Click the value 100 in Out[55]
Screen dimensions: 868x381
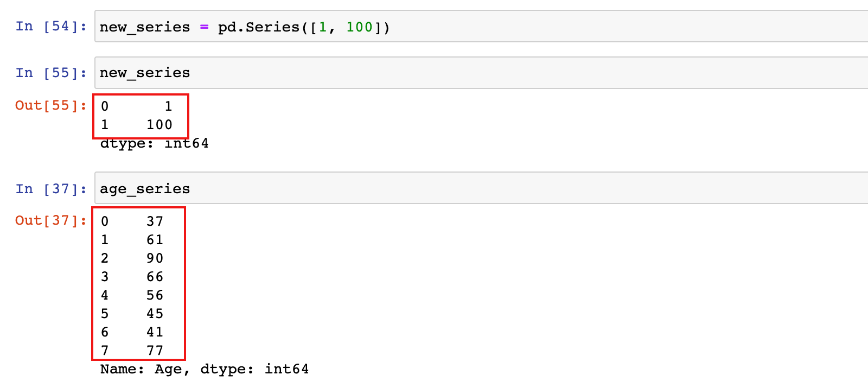click(x=159, y=125)
